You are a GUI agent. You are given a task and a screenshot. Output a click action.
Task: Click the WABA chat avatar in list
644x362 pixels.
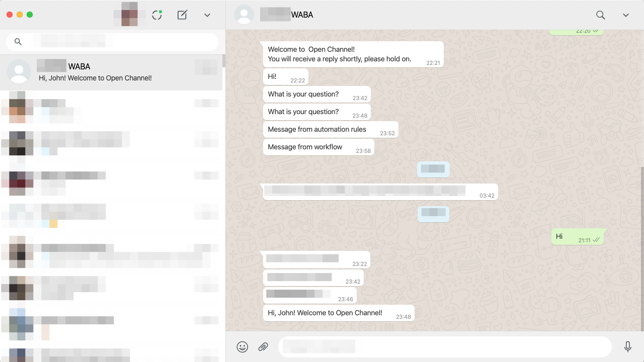[x=19, y=71]
